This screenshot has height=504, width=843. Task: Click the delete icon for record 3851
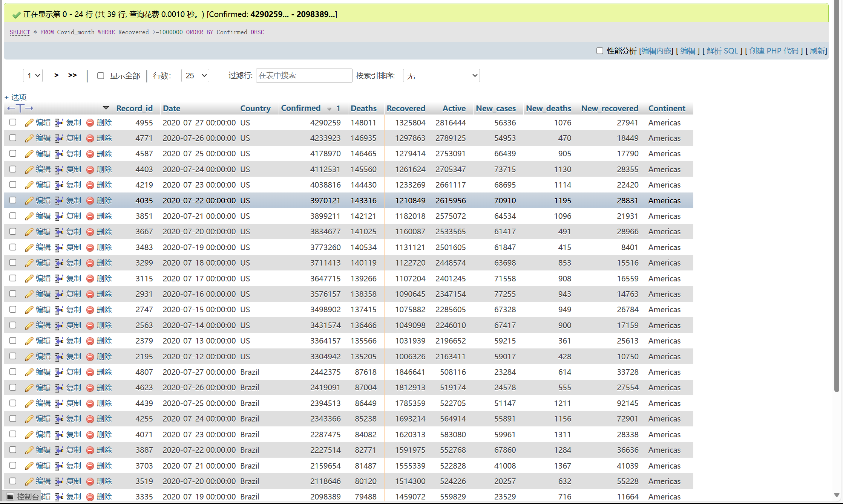coord(90,216)
